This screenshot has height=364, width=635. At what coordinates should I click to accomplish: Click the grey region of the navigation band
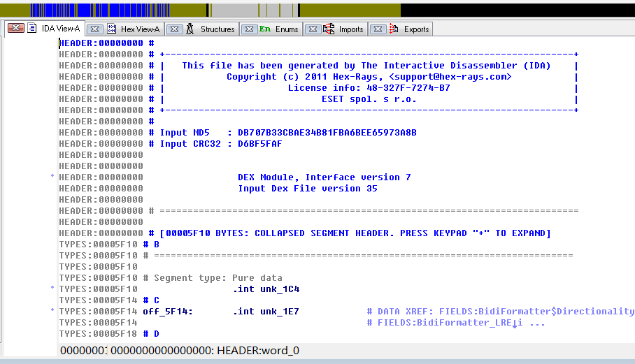pos(235,10)
